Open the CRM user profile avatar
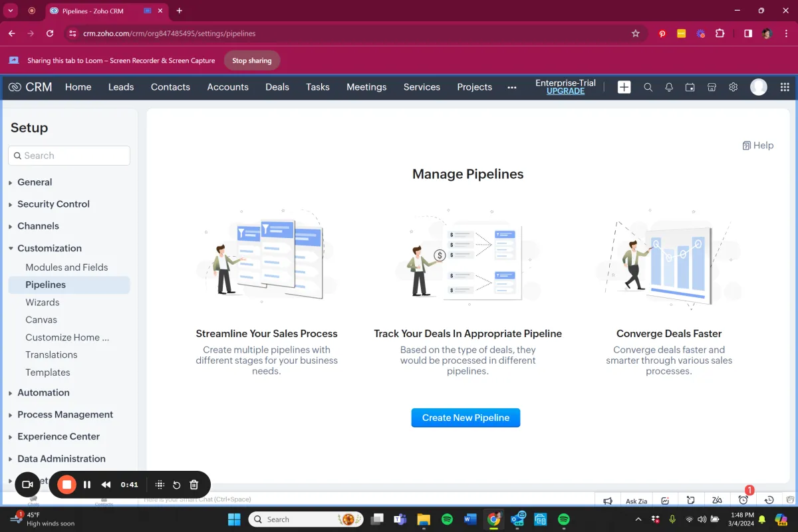Viewport: 798px width, 532px height. pyautogui.click(x=759, y=87)
